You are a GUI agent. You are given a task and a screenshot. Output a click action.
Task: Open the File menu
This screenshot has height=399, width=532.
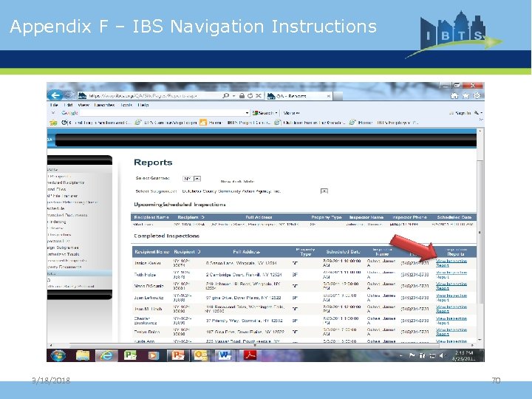(x=54, y=105)
